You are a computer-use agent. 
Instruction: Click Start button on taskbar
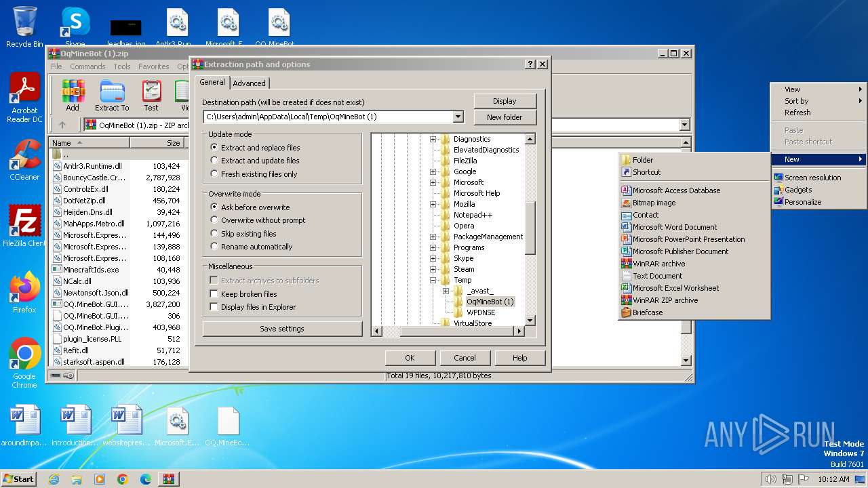pos(19,479)
